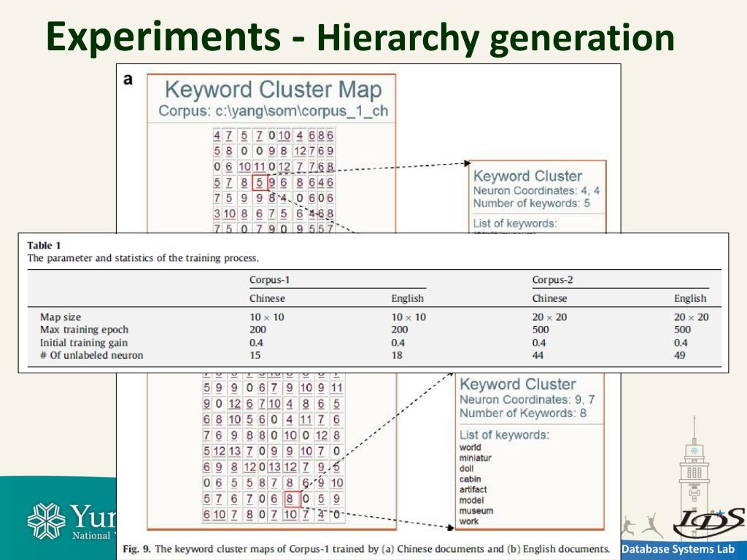Select the red-boxed cell 5 in Chinese map
The image size is (747, 560).
click(260, 182)
